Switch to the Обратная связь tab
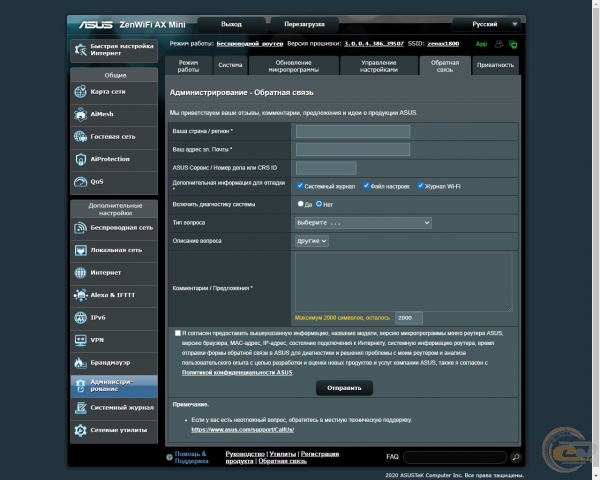Screen dimensions: 600x480 (445, 66)
